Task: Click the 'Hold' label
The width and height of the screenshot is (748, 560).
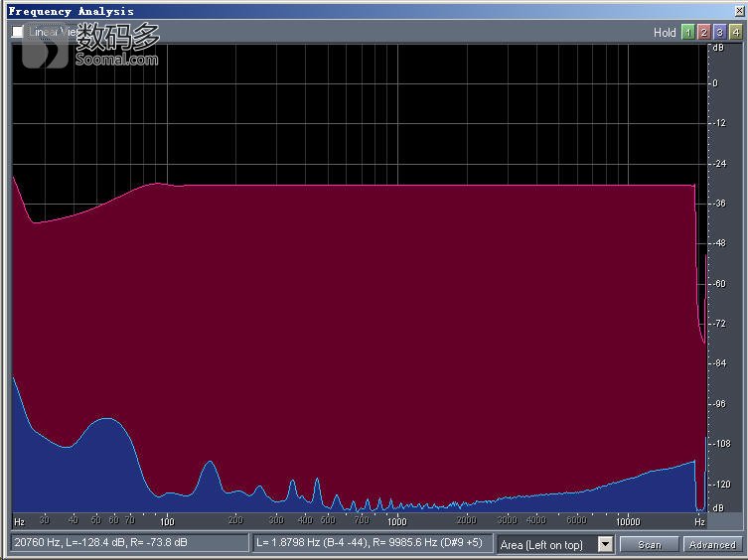Action: click(665, 33)
